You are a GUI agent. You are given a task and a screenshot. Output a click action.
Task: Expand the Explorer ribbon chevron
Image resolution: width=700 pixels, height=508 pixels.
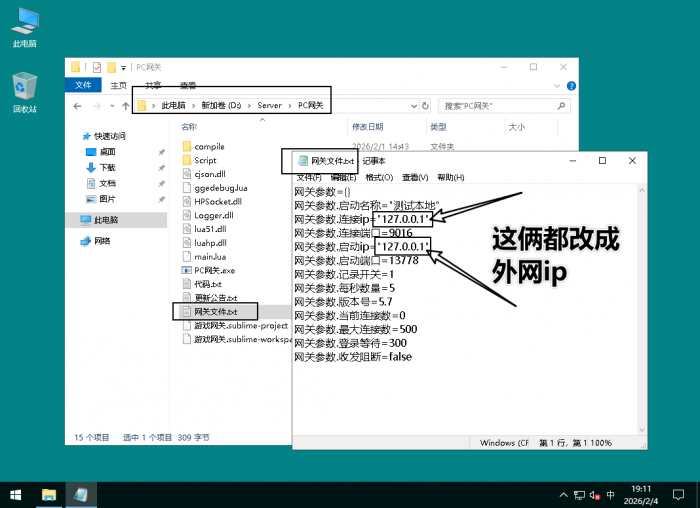click(x=557, y=86)
